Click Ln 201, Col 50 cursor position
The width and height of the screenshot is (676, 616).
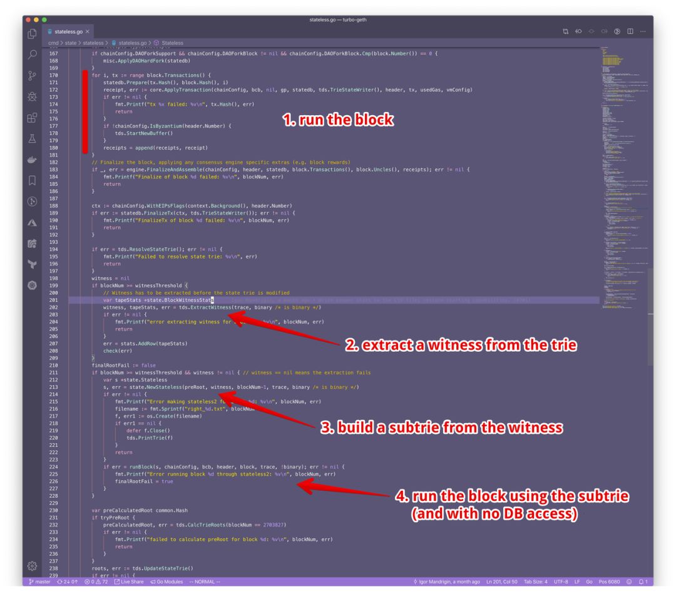tap(502, 582)
